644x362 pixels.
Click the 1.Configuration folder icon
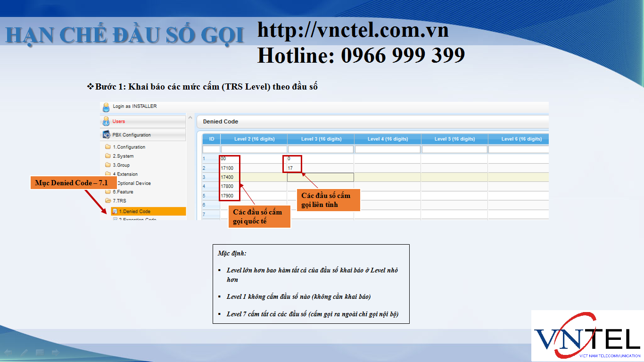(108, 147)
